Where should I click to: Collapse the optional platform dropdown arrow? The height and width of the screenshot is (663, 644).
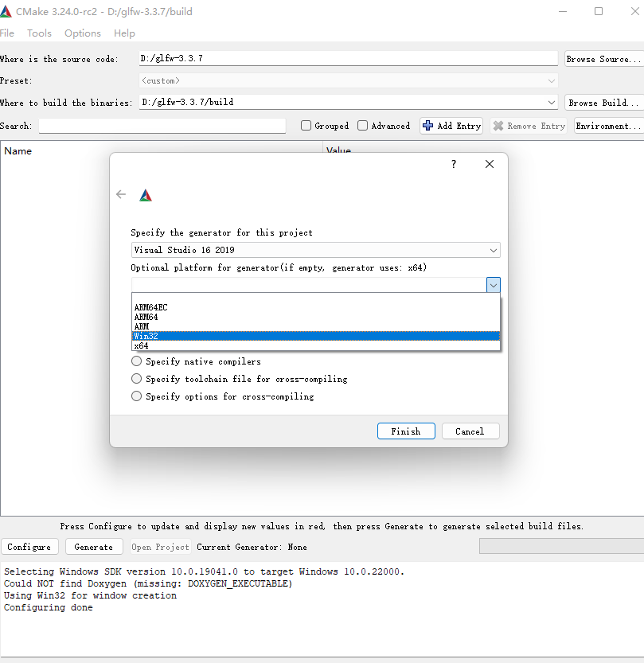pyautogui.click(x=493, y=285)
